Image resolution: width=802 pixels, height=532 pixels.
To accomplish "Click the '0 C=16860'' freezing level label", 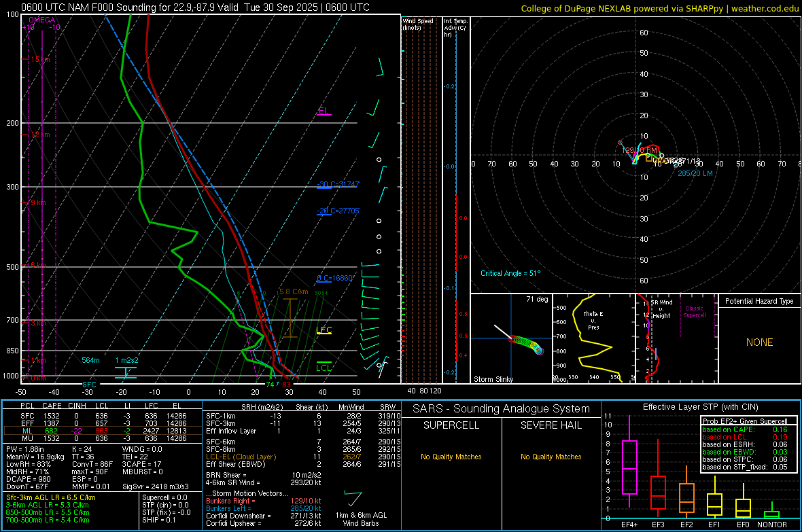I will pyautogui.click(x=336, y=279).
